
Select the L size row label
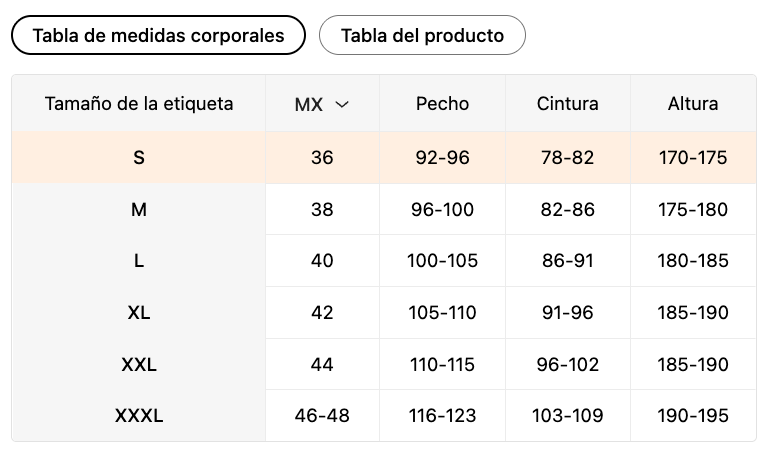139,261
